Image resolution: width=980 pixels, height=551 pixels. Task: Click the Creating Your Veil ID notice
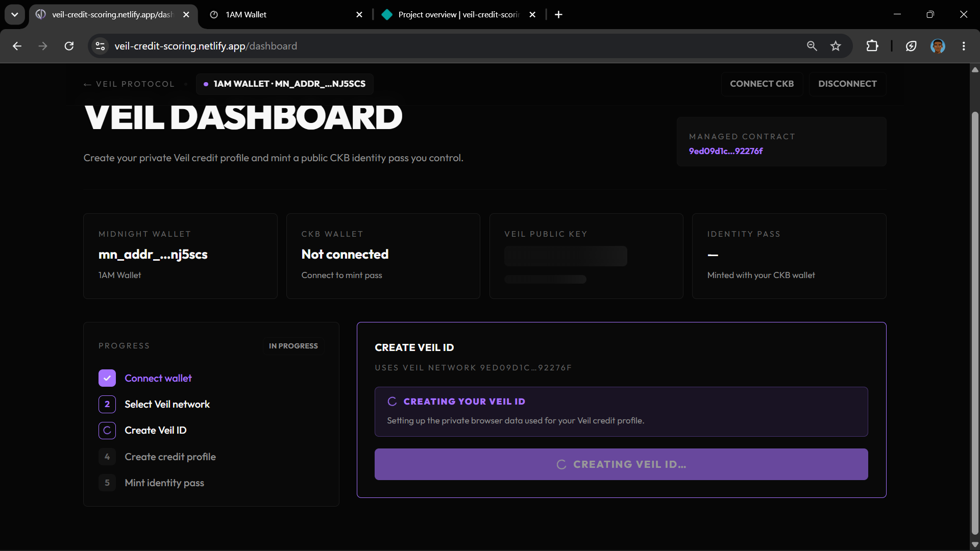pyautogui.click(x=621, y=412)
